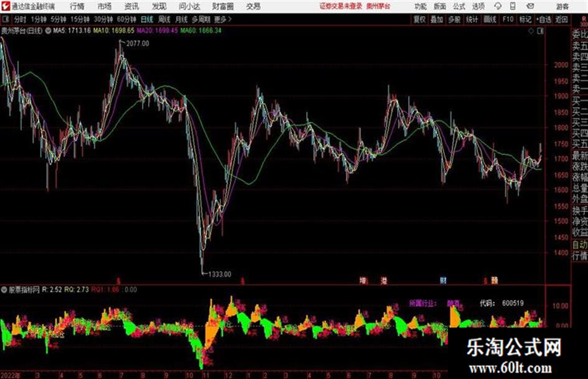Select the 日线 daily chart tab
The height and width of the screenshot is (379, 588).
(147, 19)
